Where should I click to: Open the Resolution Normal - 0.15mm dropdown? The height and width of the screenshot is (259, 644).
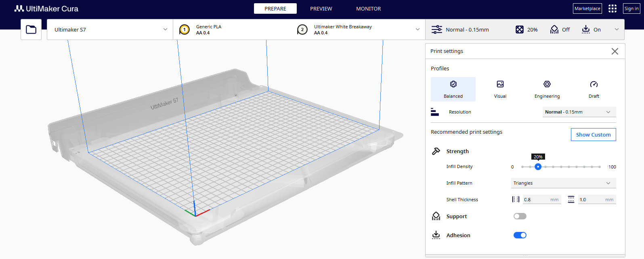(579, 112)
